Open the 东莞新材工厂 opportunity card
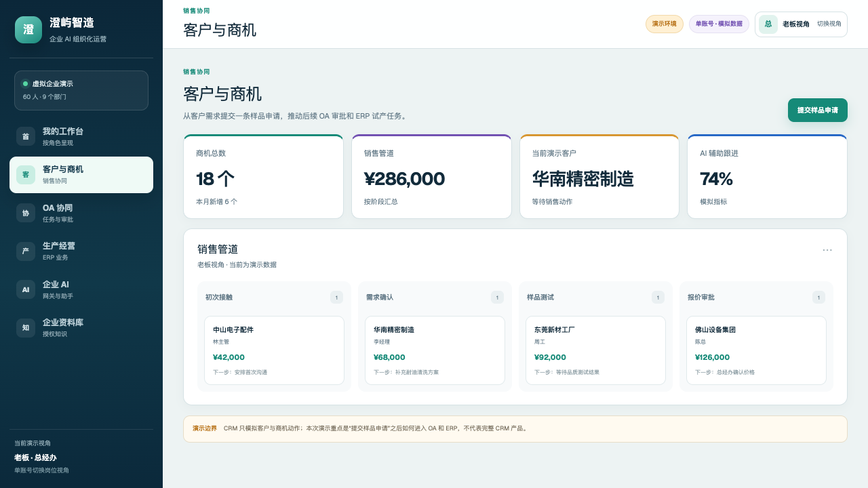 [x=595, y=350]
